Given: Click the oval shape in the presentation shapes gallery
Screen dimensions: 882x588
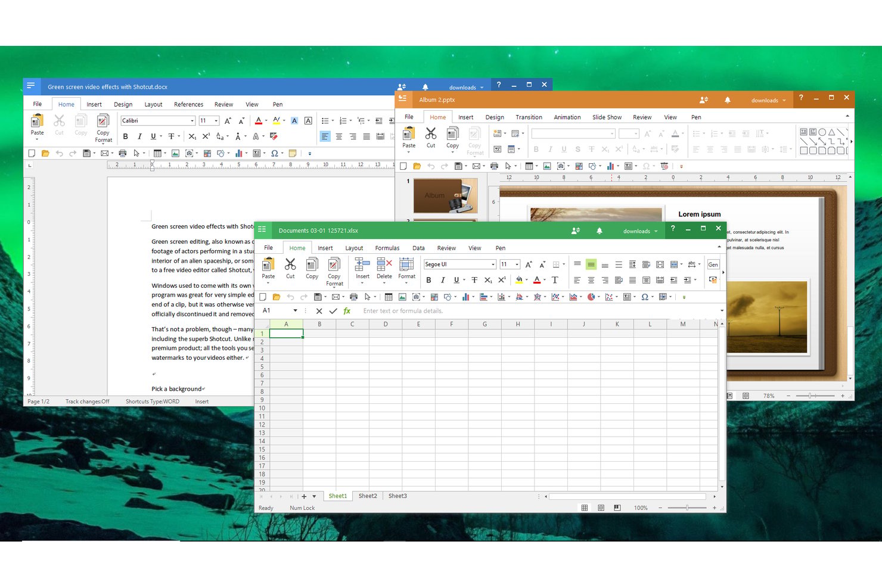Looking at the screenshot, I should pos(822,132).
